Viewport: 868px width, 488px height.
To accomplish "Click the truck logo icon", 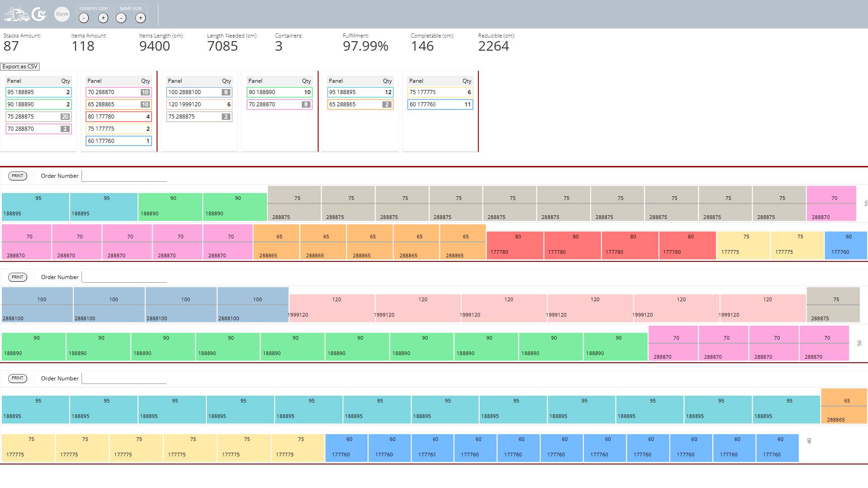I will [x=17, y=14].
